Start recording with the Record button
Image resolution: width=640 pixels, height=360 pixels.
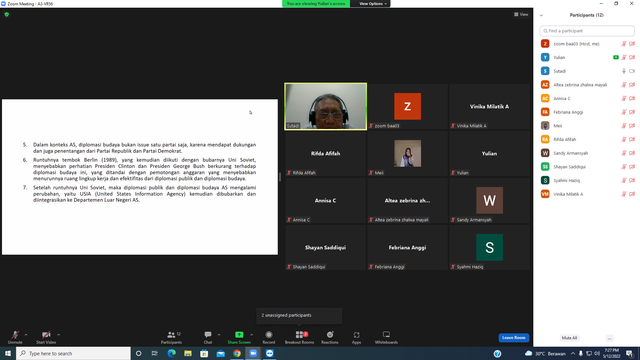(269, 337)
